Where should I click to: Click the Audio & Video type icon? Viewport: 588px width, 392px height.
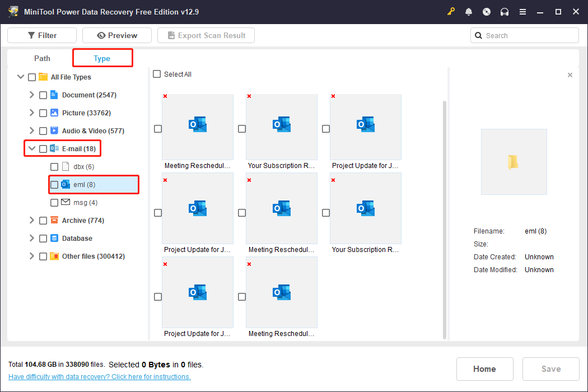(54, 130)
